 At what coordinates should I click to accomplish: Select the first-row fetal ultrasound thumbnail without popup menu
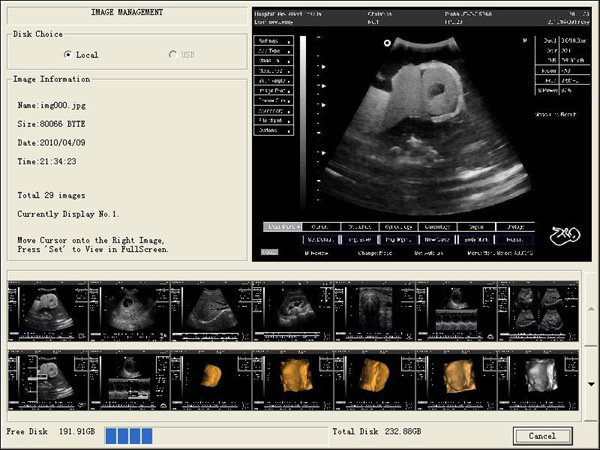click(48, 311)
